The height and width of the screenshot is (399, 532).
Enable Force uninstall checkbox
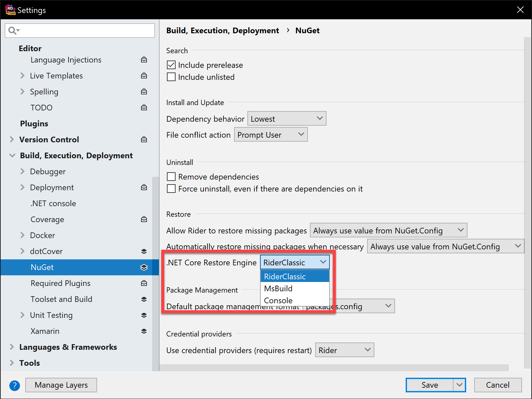pos(171,189)
